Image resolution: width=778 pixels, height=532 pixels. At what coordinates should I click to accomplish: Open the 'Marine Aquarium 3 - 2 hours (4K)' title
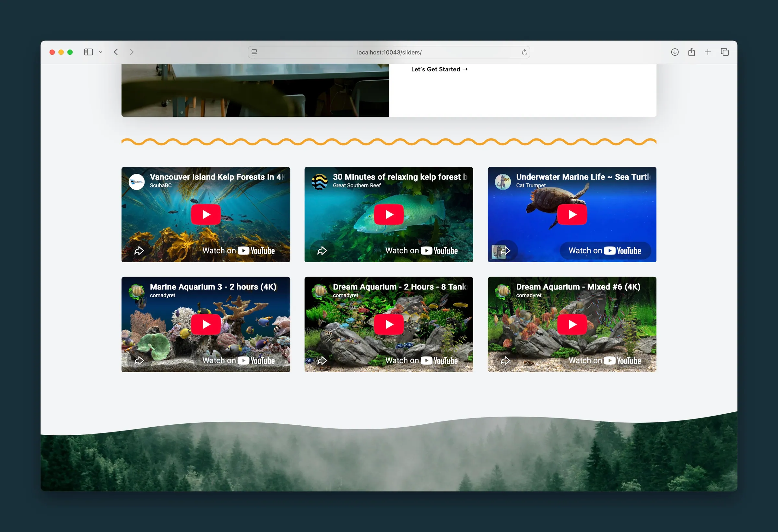213,287
